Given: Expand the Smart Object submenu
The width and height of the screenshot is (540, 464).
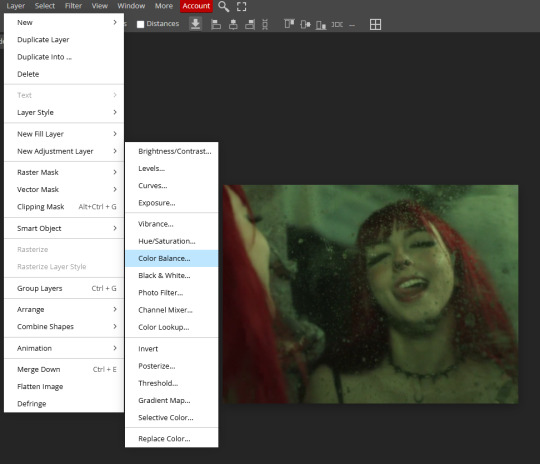Looking at the screenshot, I should 64,228.
